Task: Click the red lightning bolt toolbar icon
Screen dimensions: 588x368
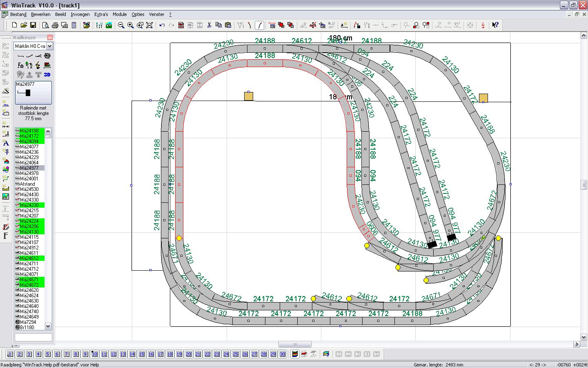Action: (483, 25)
